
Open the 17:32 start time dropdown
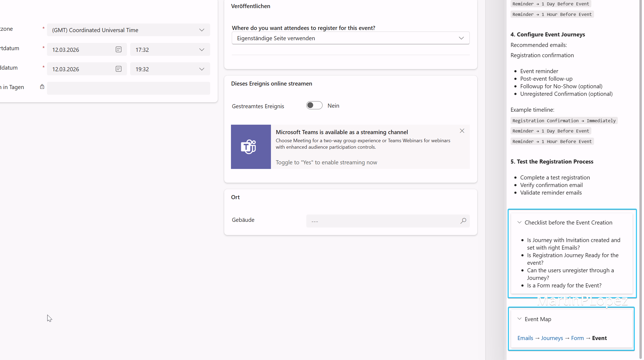(x=202, y=50)
